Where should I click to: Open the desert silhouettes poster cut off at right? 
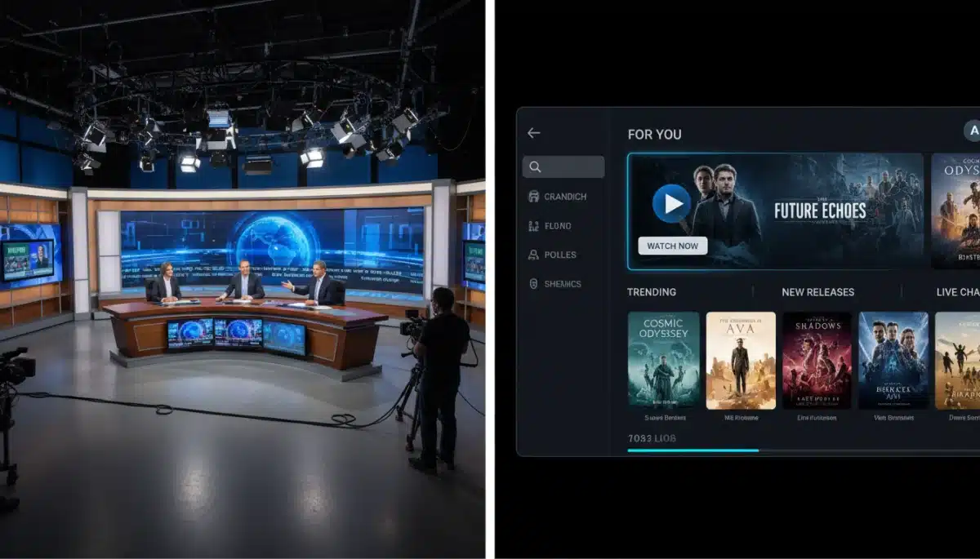point(957,360)
